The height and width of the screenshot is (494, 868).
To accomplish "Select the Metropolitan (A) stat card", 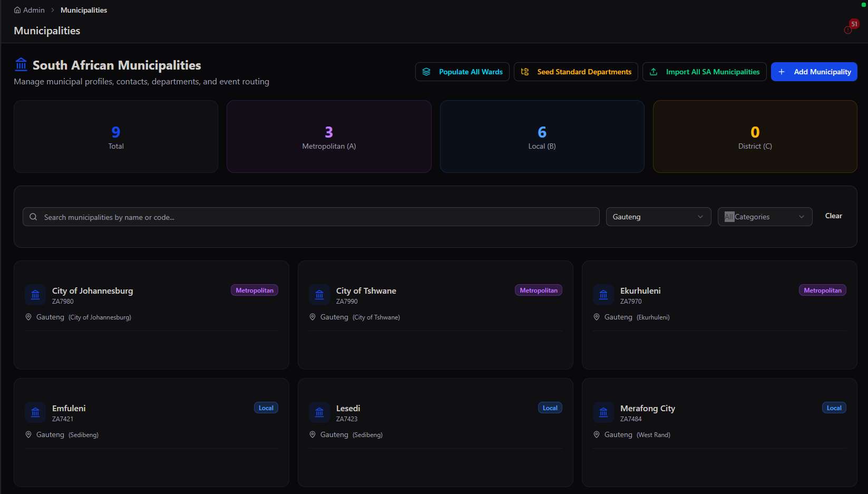I will click(329, 137).
